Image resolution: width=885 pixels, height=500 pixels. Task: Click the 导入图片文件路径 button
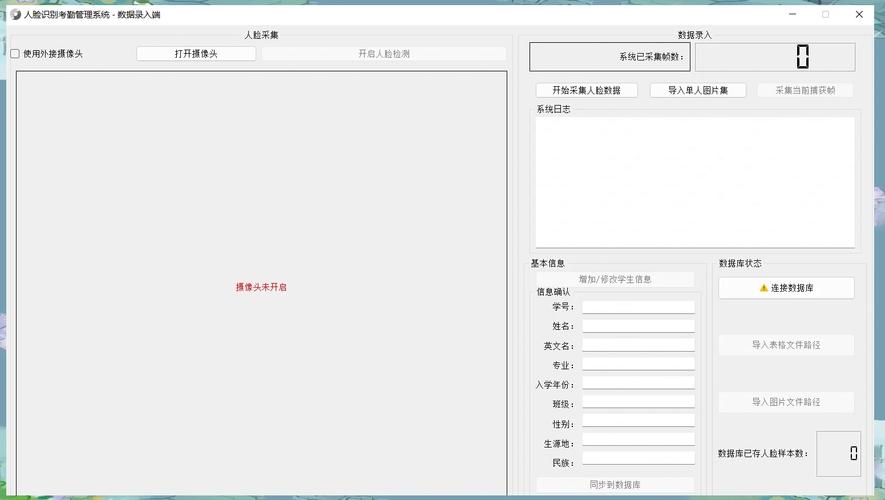pos(786,402)
